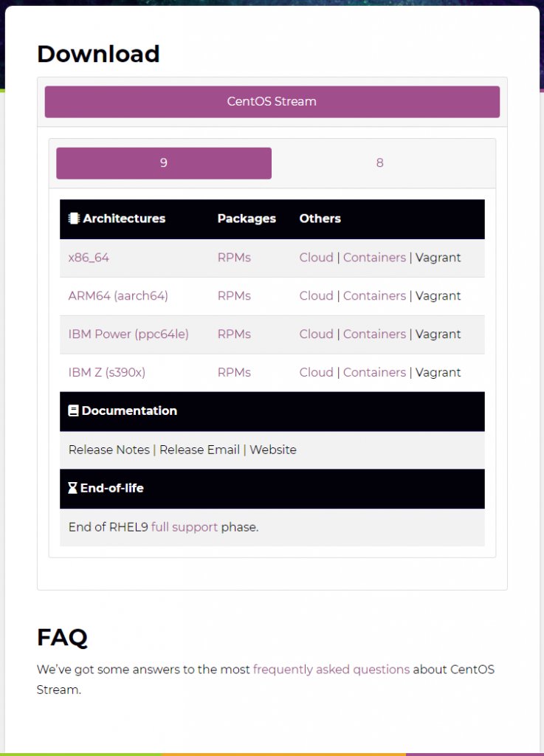Open Cloud link in IBM Z row
The width and height of the screenshot is (544, 756).
pos(316,372)
